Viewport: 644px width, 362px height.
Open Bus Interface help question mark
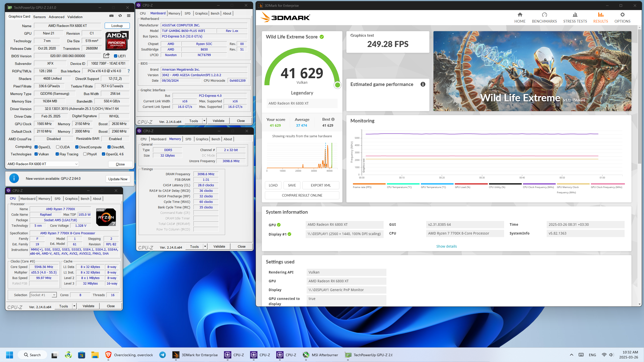coord(129,71)
